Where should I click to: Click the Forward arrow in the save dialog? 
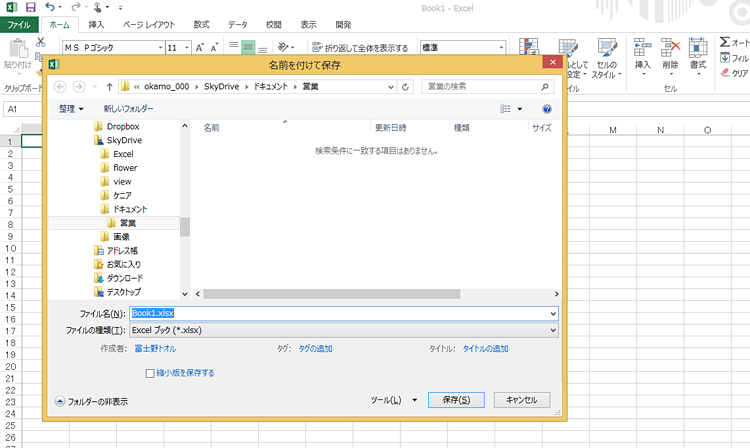79,87
